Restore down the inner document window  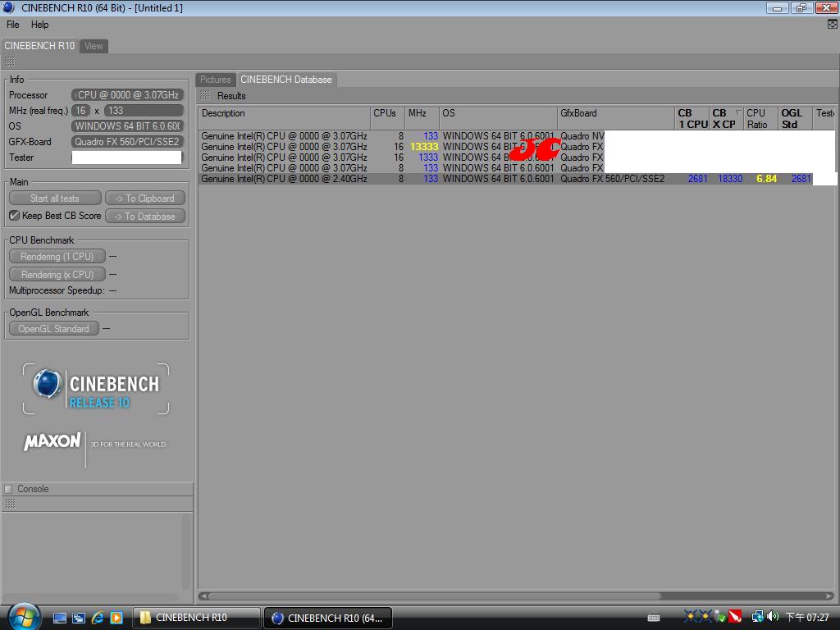click(x=801, y=7)
